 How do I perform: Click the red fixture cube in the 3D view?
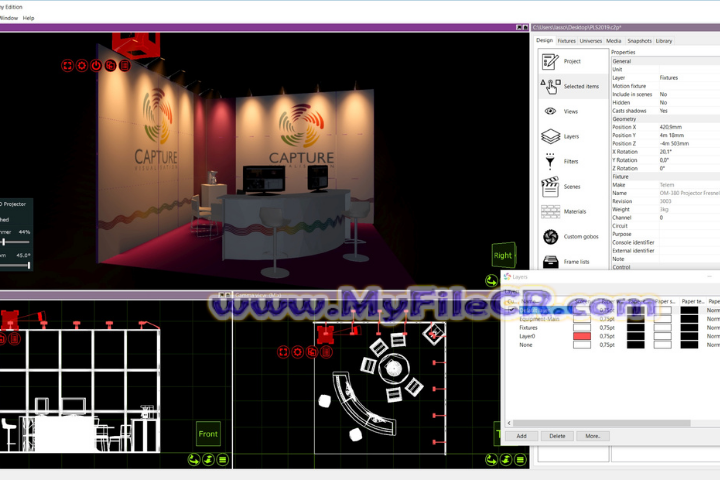[136, 45]
